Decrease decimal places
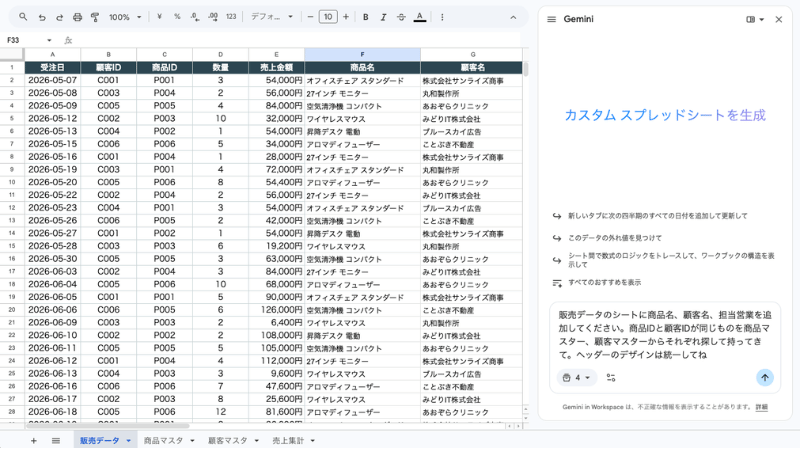Viewport: 800px width, 450px height. click(195, 17)
